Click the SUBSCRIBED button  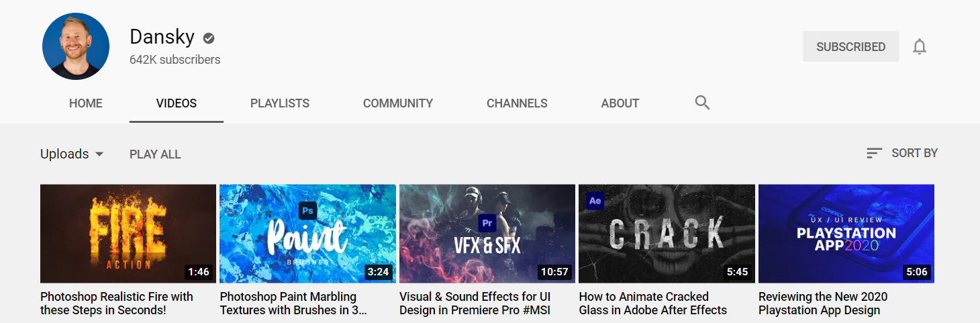coord(851,47)
